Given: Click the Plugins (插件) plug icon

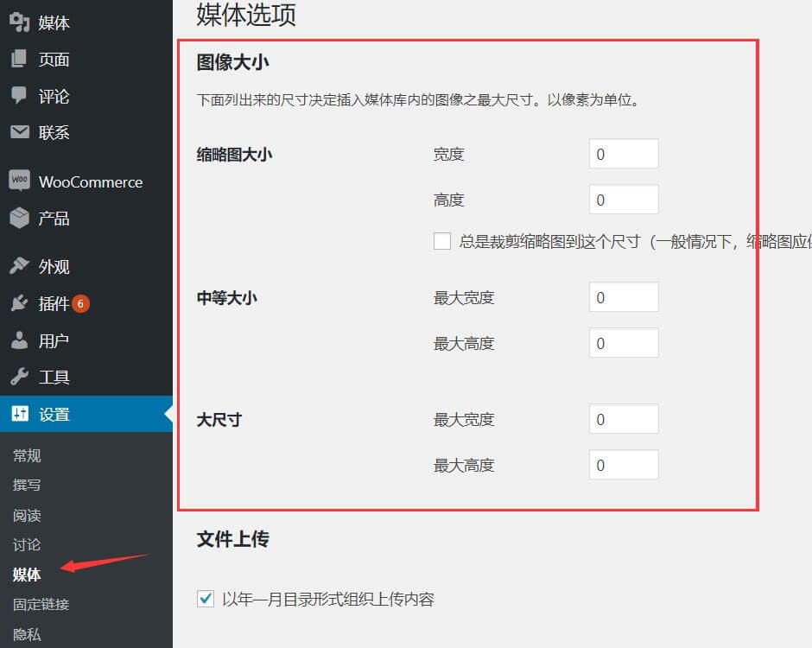Looking at the screenshot, I should 19,303.
